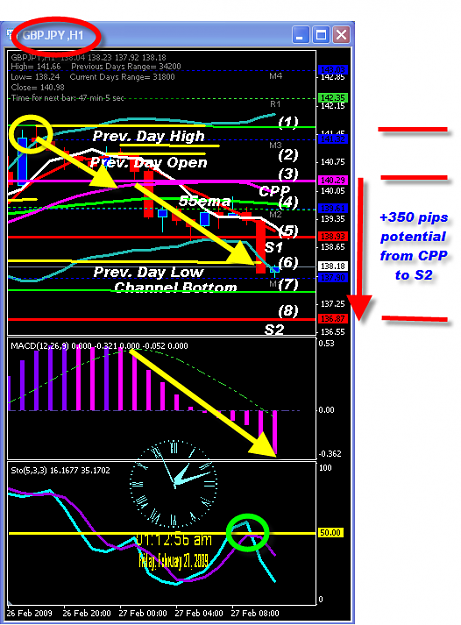Click the 27 Feb 08:00 time label
The height and width of the screenshot is (625, 461).
tap(255, 613)
